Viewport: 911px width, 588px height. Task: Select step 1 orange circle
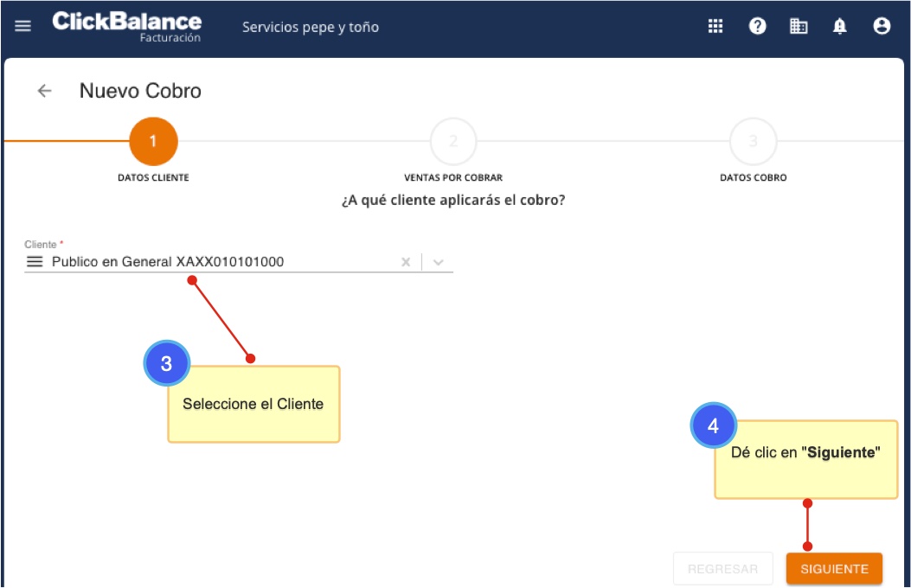(153, 141)
